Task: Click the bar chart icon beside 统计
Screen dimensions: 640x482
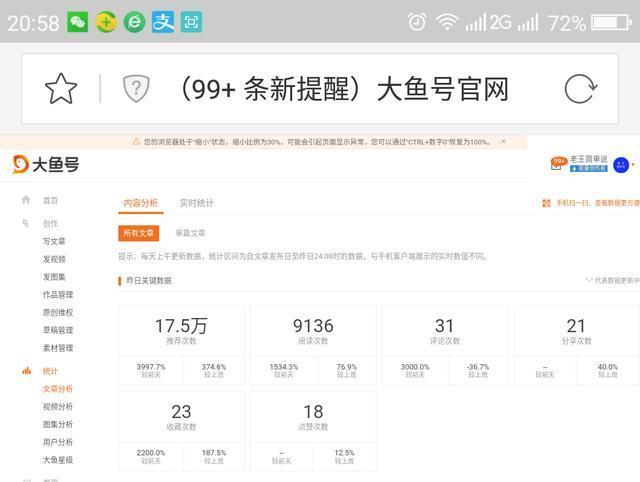Action: [27, 371]
